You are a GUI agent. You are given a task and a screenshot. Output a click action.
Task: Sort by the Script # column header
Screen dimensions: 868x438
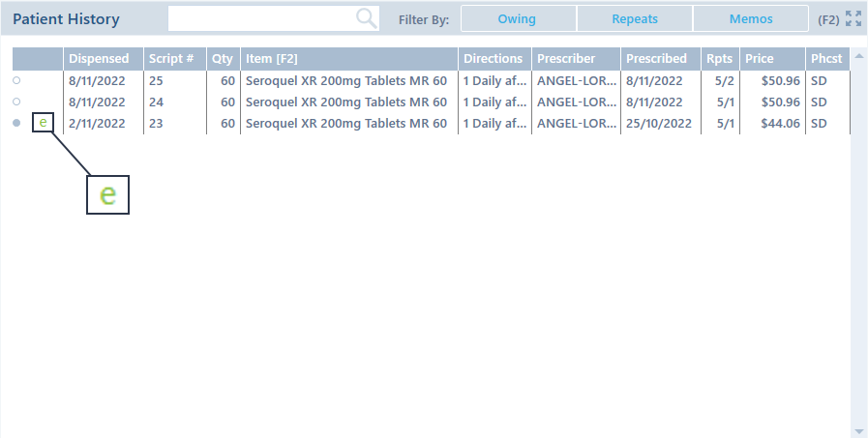170,59
